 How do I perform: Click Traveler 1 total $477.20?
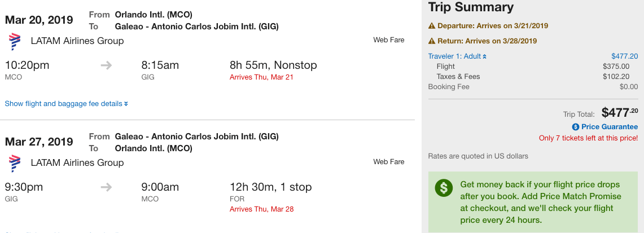point(625,56)
